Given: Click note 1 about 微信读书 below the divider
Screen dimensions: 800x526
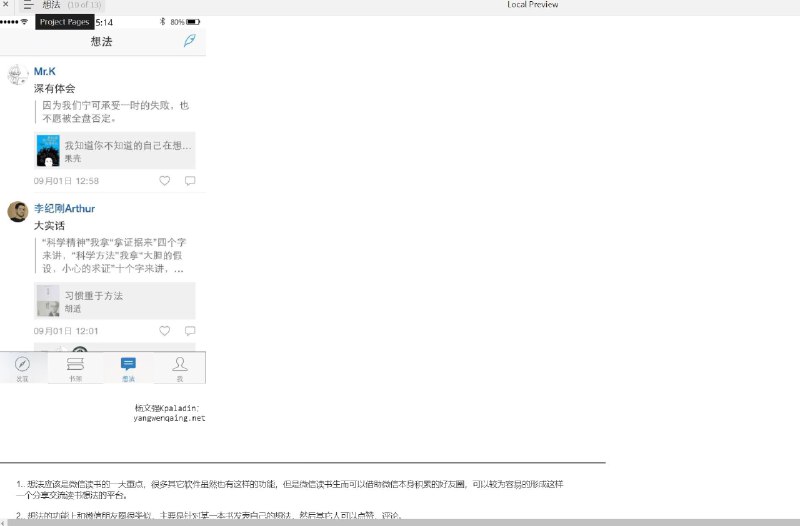Looking at the screenshot, I should click(290, 489).
